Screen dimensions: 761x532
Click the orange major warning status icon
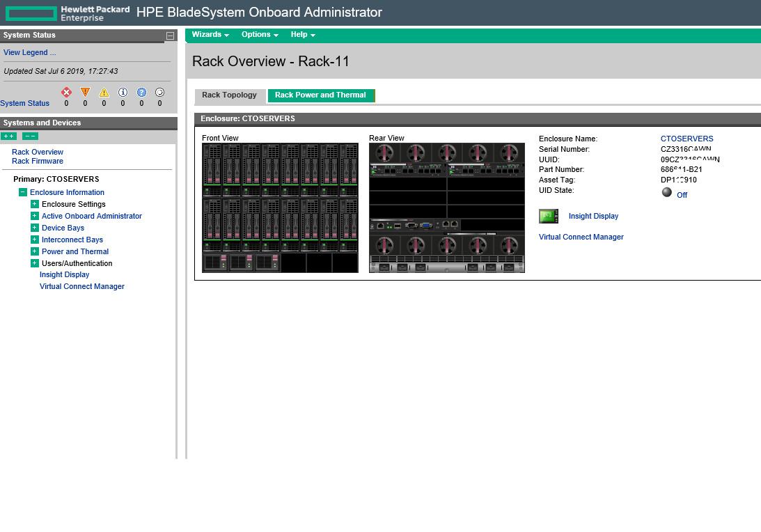(x=85, y=92)
